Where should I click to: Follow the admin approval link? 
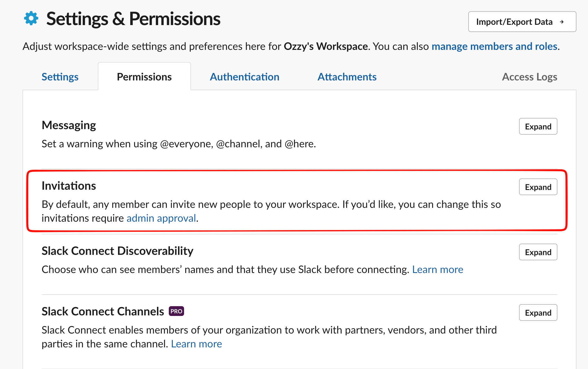point(161,218)
